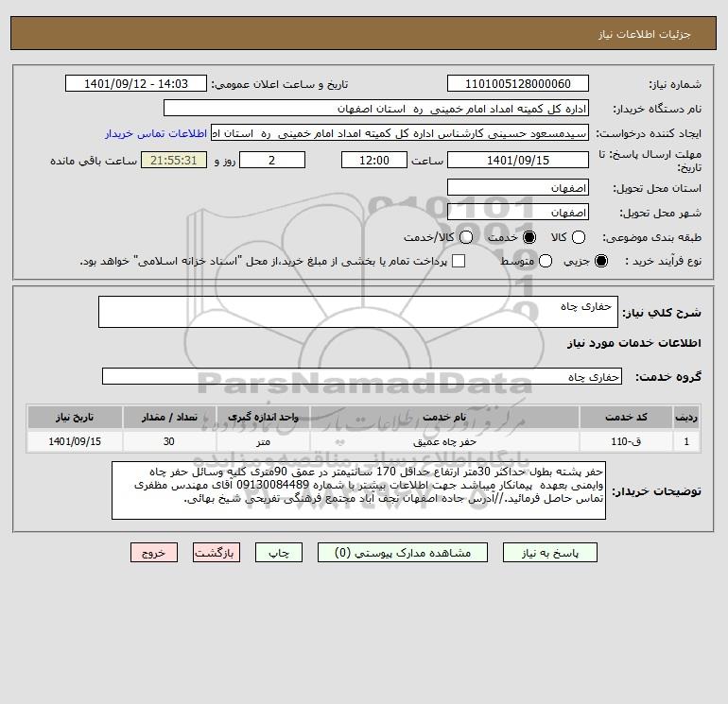
Task: Click the row number cell 1
Action: 686,441
